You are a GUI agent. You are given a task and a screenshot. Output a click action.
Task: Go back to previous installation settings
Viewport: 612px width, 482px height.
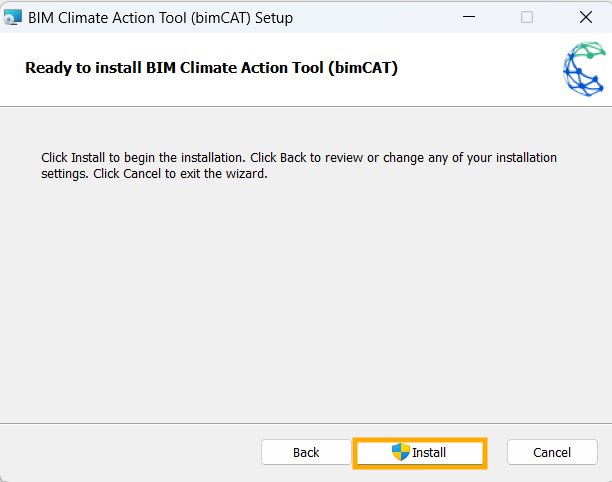(x=306, y=452)
